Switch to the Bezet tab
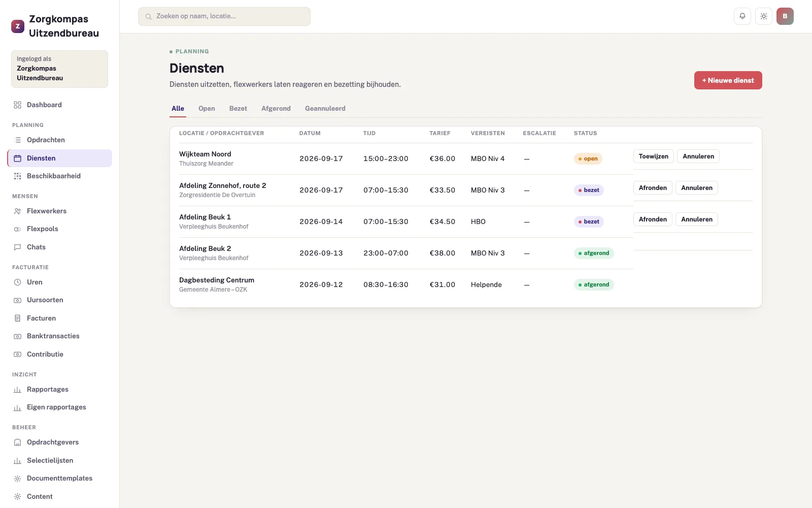This screenshot has width=812, height=508. 238,108
